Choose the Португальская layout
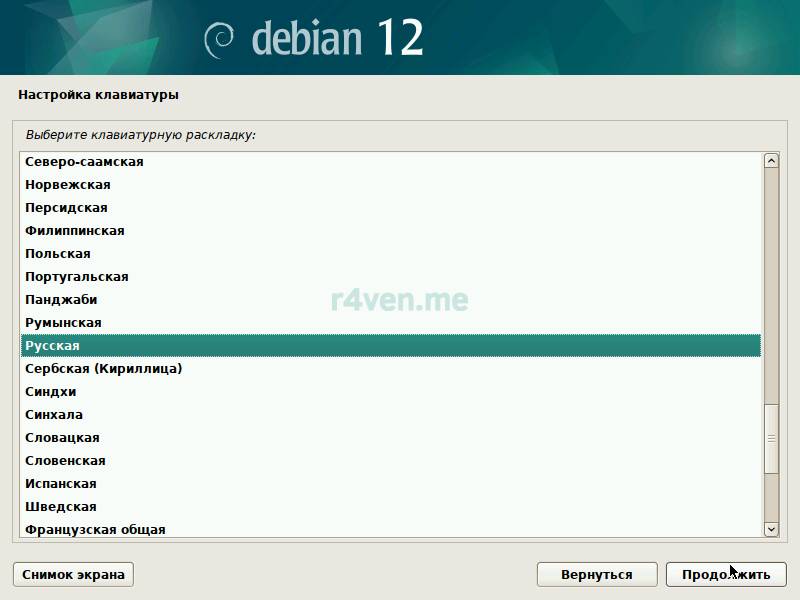 [x=77, y=277]
